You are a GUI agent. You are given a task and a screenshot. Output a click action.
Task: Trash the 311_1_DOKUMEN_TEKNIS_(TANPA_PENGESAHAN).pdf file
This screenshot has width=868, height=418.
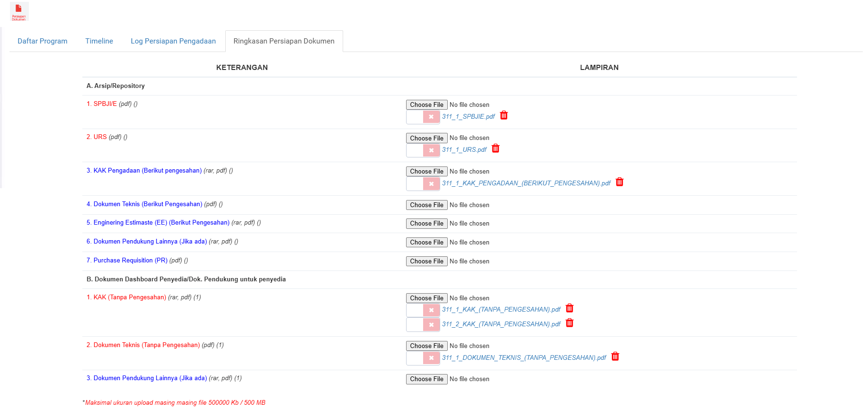click(615, 357)
